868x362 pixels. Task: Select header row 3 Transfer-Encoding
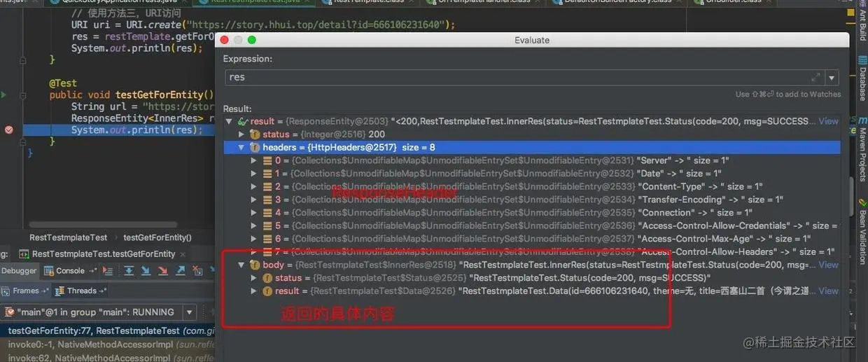pyautogui.click(x=531, y=200)
